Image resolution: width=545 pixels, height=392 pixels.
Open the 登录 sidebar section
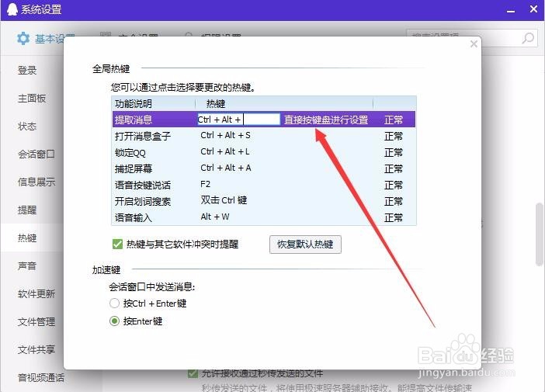[x=27, y=71]
